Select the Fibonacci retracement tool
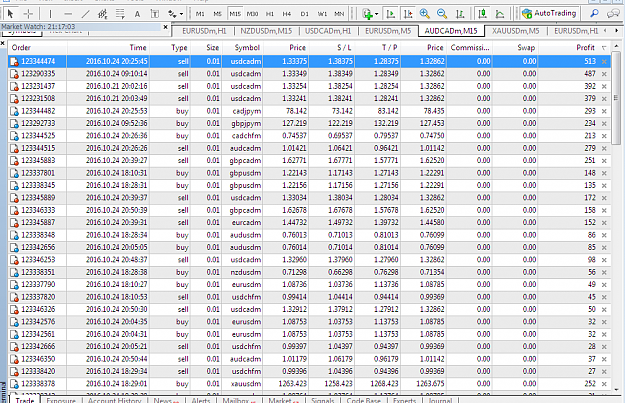Image resolution: width=625 pixels, height=403 pixels. tap(120, 14)
